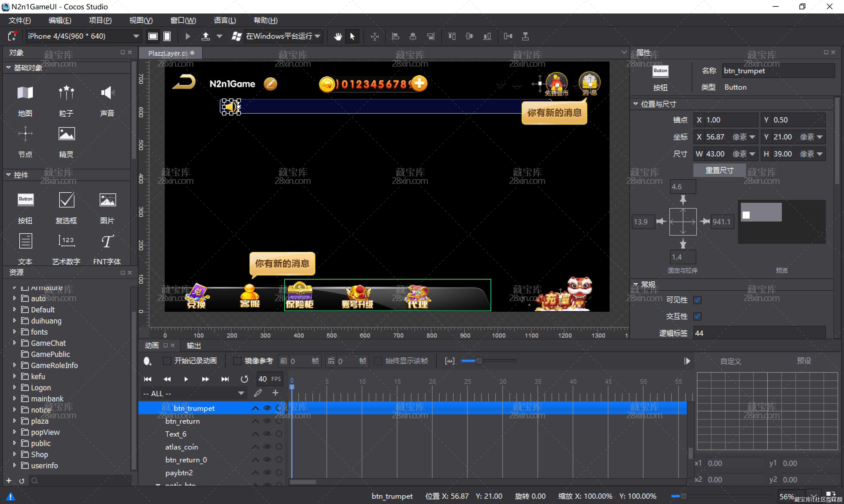Click the Particle object icon
Image resolution: width=844 pixels, height=504 pixels.
click(x=66, y=93)
